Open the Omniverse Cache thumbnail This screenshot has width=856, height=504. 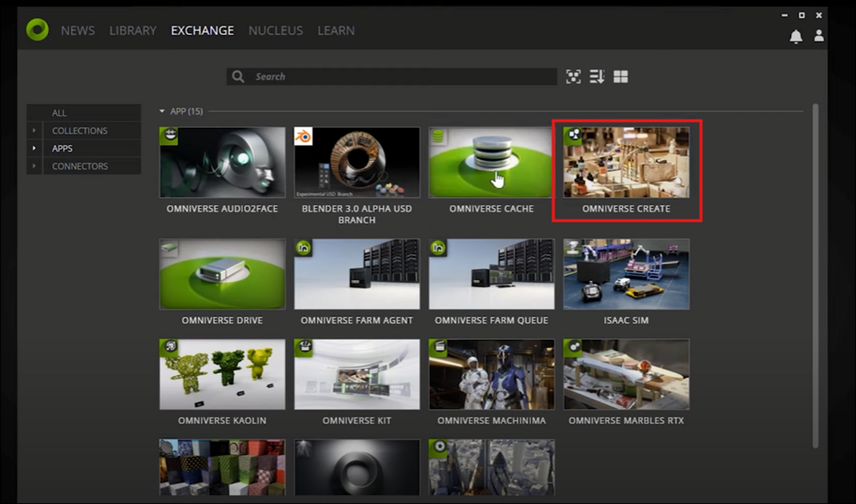coord(491,163)
